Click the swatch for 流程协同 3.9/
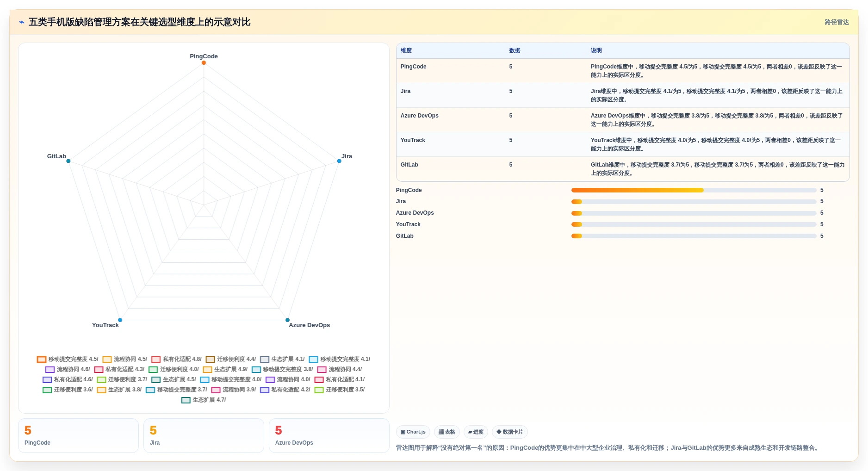868x471 pixels. [216, 390]
